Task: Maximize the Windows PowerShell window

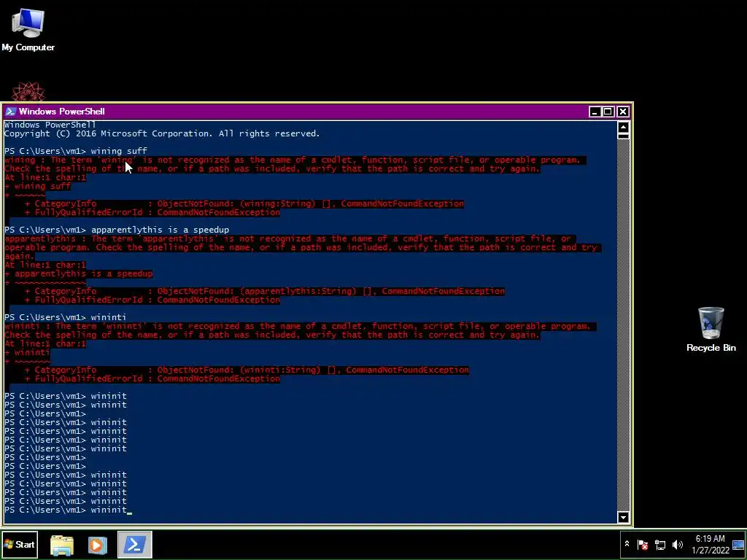Action: (x=608, y=112)
